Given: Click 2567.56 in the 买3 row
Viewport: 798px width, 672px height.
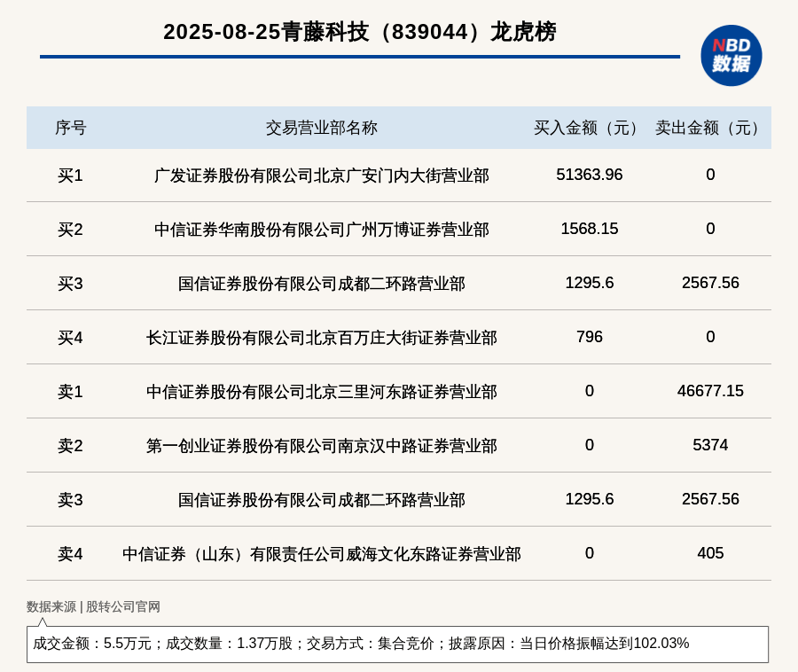Looking at the screenshot, I should 710,282.
